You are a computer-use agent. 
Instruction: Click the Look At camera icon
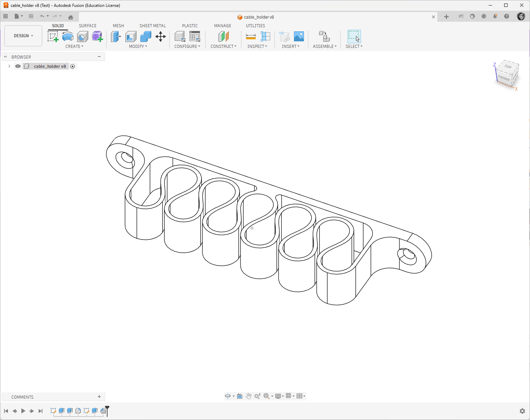coord(240,396)
